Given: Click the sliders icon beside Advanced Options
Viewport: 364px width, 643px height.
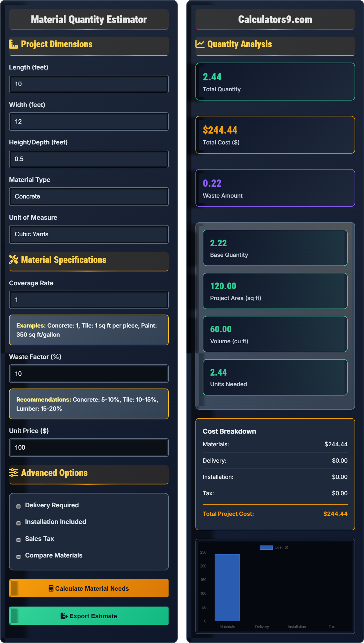Looking at the screenshot, I should (14, 472).
